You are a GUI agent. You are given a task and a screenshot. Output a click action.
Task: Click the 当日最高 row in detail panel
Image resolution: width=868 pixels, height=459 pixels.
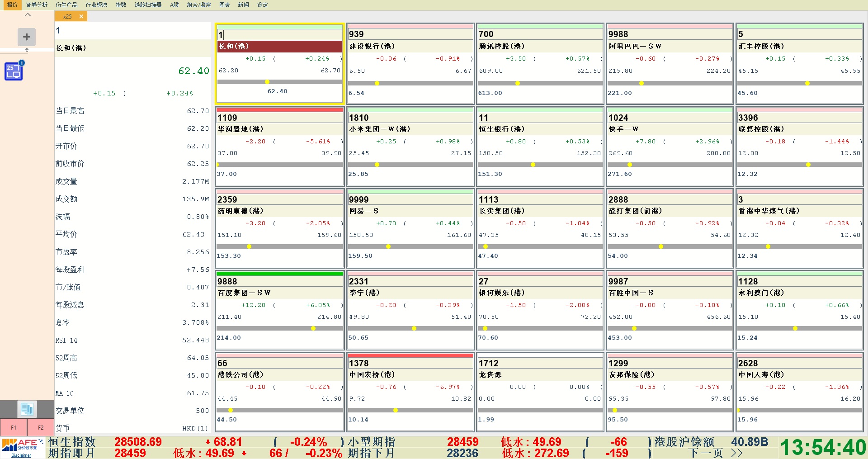(x=132, y=111)
